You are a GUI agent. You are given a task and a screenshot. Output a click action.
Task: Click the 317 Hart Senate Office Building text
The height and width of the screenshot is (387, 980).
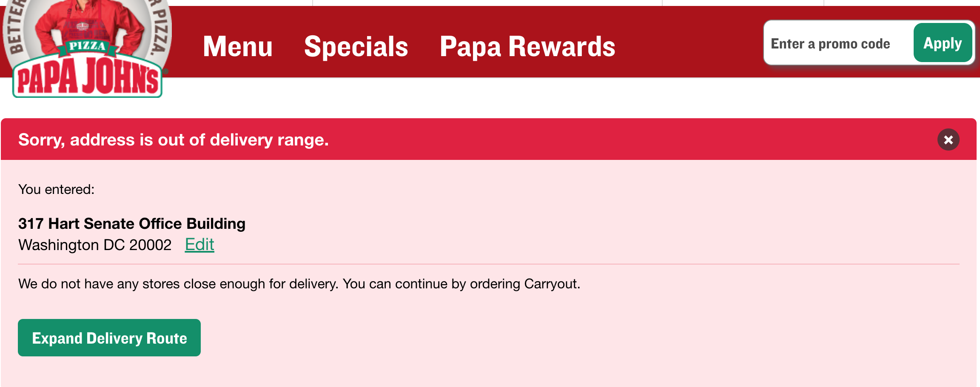[x=132, y=224]
